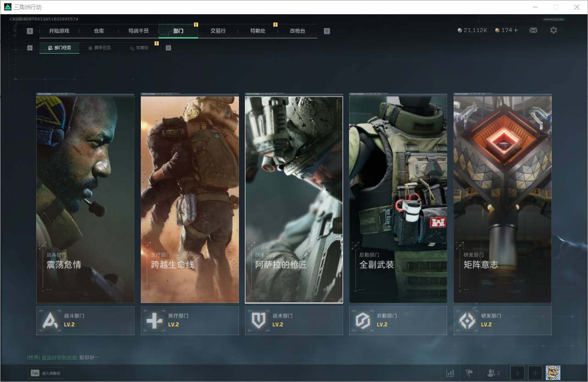The height and width of the screenshot is (382, 588).
Task: Go to the 改枪台 tab
Action: 297,31
